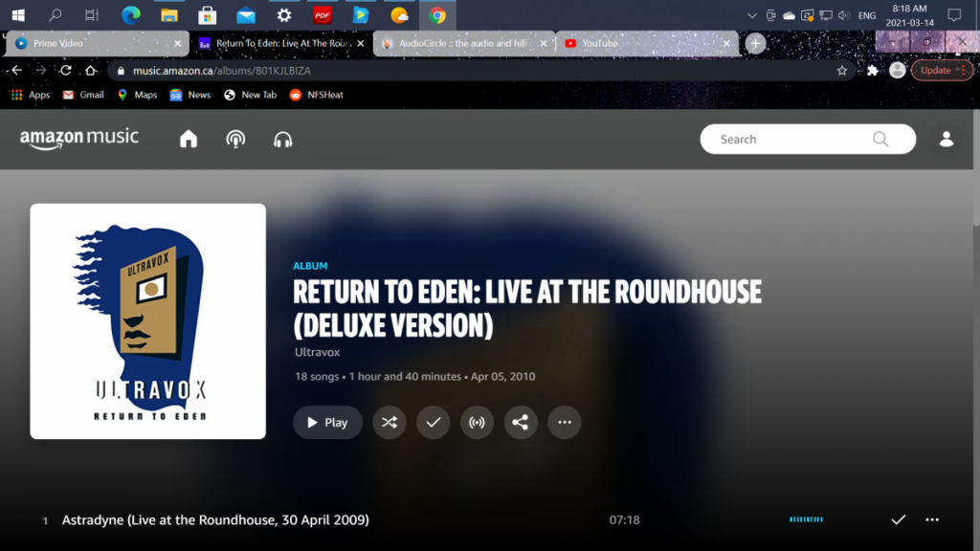Open Mail app from taskbar

(x=246, y=15)
